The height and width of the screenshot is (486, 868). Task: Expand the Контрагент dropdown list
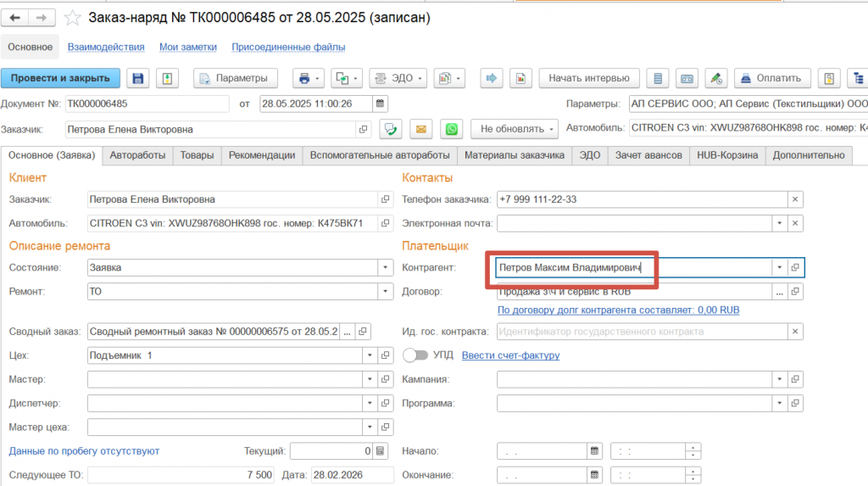[x=779, y=267]
